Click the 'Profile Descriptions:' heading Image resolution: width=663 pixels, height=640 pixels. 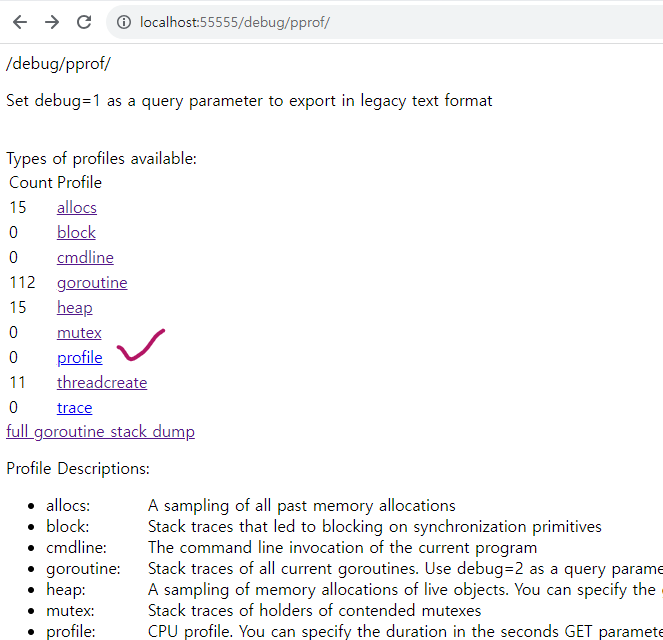(x=78, y=468)
